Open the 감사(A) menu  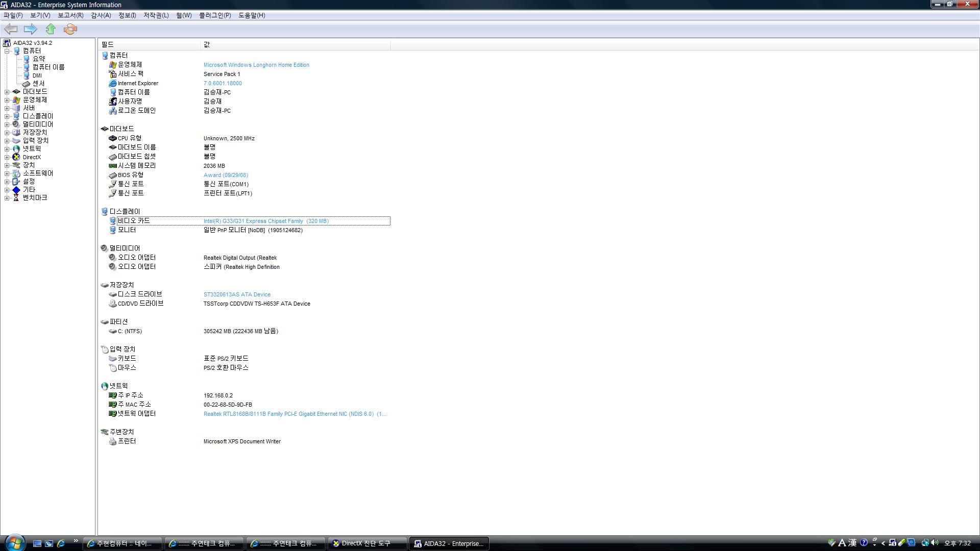pyautogui.click(x=101, y=15)
